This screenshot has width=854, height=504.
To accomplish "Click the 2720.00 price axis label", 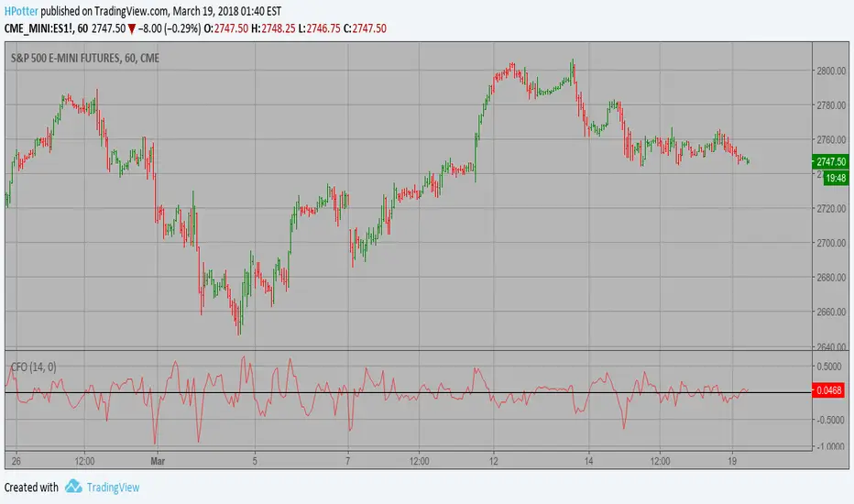I will tap(831, 208).
